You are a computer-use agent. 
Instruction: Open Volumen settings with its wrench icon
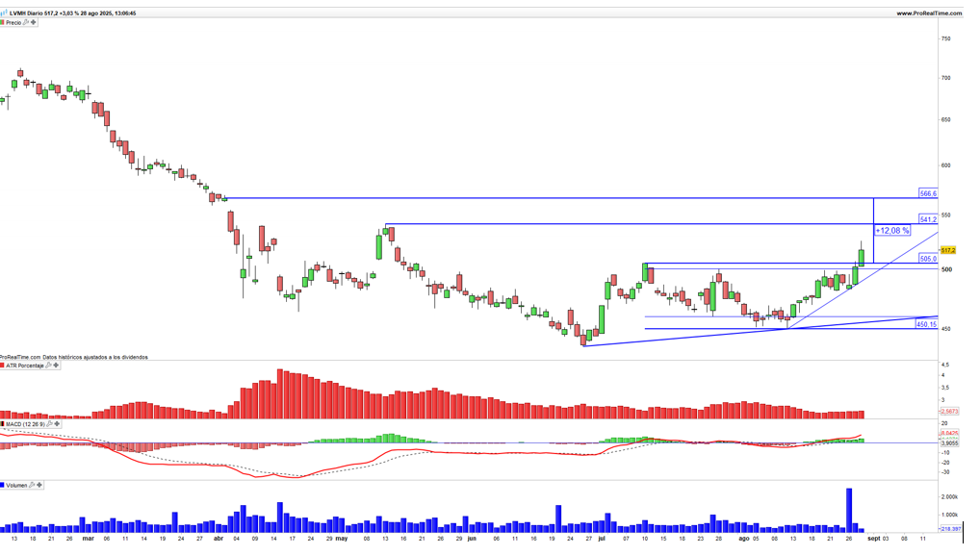tap(32, 485)
